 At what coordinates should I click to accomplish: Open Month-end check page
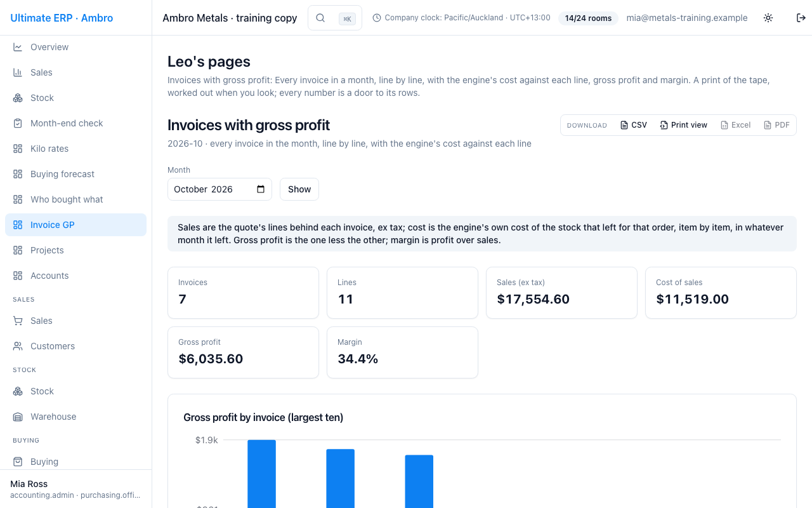75,123
